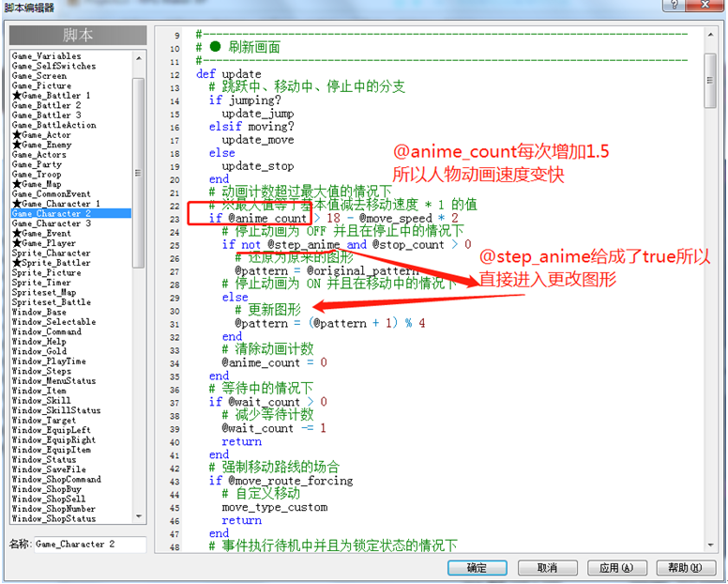The width and height of the screenshot is (728, 584).
Task: Select Window_Steps script
Action: coord(41,371)
